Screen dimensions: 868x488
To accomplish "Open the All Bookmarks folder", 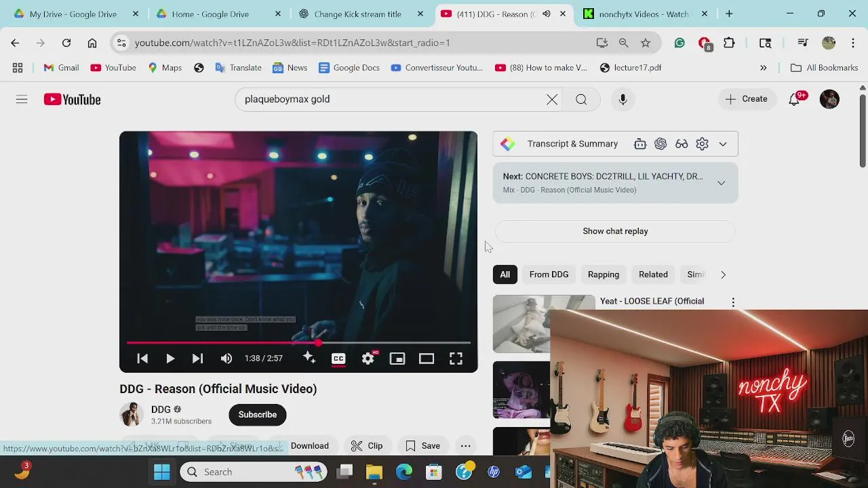I will [x=825, y=68].
